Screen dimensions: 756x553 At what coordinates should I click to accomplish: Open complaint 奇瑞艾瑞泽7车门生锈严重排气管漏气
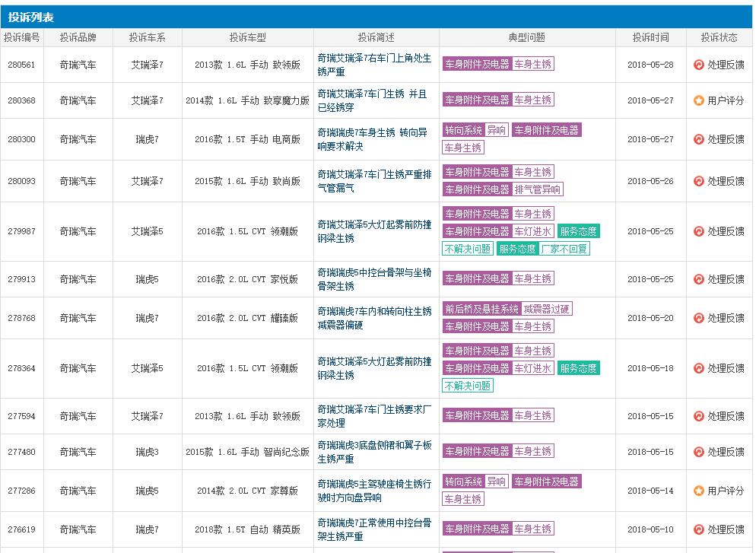point(374,181)
